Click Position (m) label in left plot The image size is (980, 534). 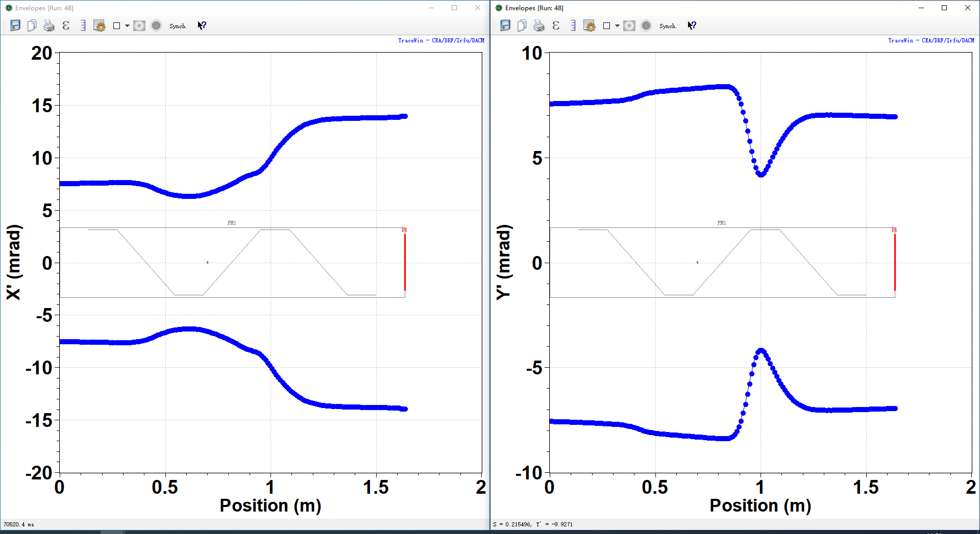coord(271,505)
